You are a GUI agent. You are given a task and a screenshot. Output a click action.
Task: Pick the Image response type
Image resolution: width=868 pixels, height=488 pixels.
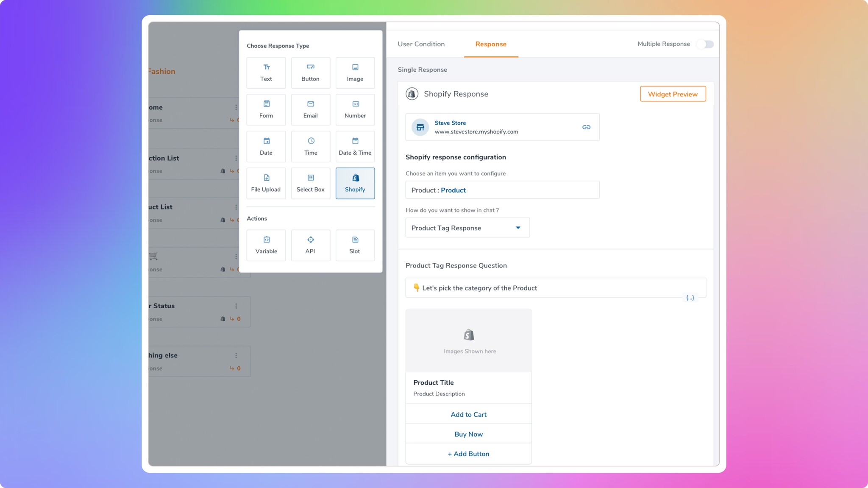pyautogui.click(x=355, y=73)
